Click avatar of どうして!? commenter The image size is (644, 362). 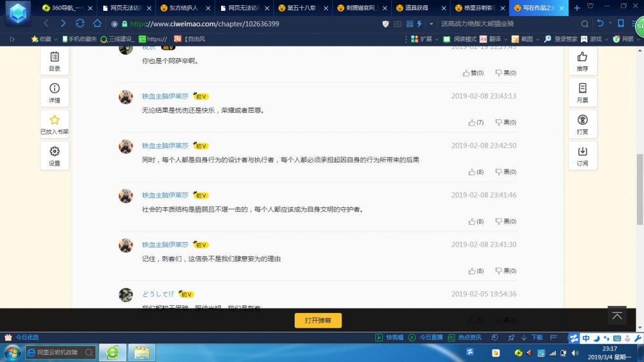pos(126,295)
